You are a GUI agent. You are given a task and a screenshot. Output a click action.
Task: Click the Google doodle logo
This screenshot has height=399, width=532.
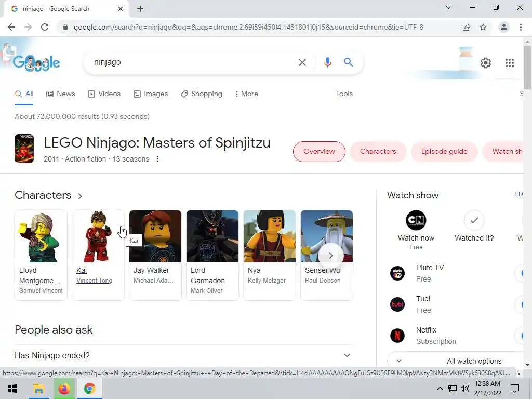(x=36, y=63)
